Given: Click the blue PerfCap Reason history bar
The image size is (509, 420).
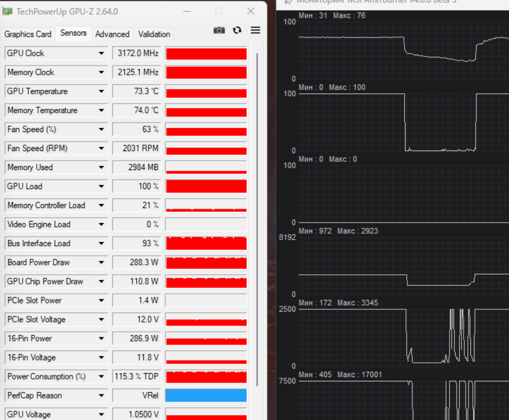Looking at the screenshot, I should pos(206,396).
